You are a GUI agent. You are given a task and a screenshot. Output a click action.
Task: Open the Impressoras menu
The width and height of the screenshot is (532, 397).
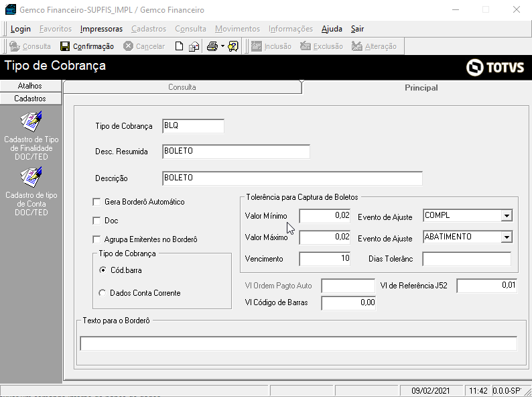[x=101, y=29]
